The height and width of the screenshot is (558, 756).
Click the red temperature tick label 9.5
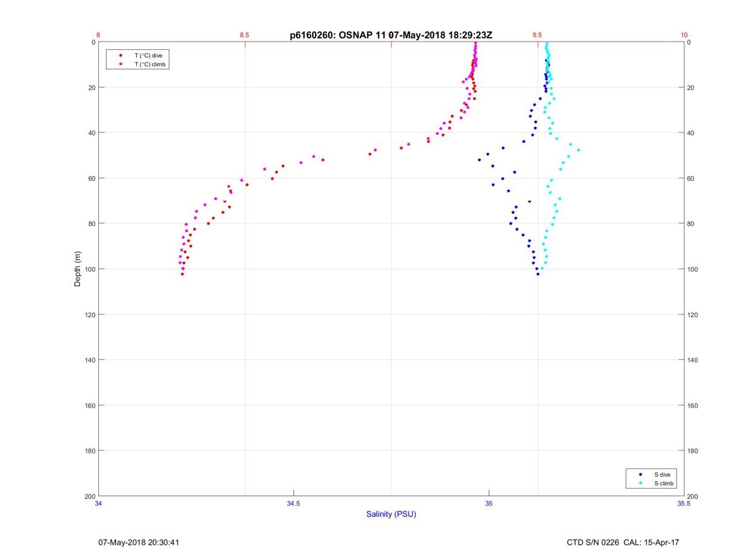[x=537, y=35]
